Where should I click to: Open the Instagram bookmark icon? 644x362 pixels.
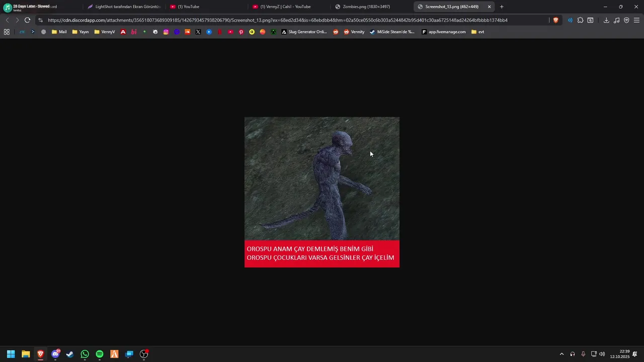pyautogui.click(x=166, y=32)
